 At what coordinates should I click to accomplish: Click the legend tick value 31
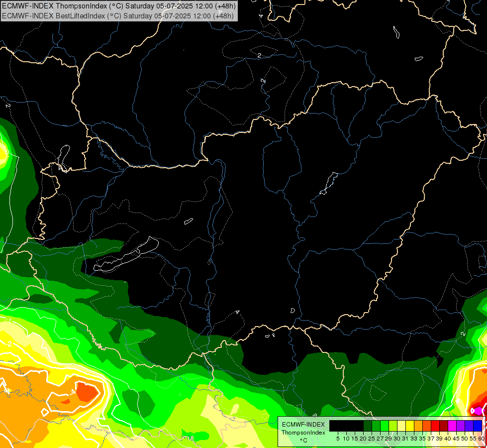pos(405,439)
